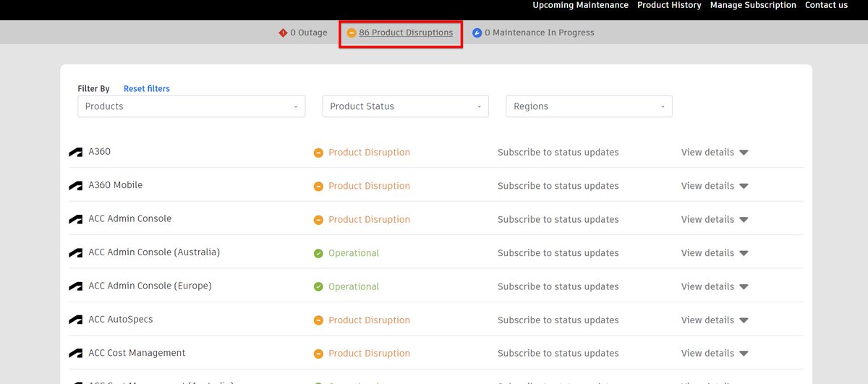Click the 0 Outage summary text
The image size is (868, 384).
tap(309, 33)
